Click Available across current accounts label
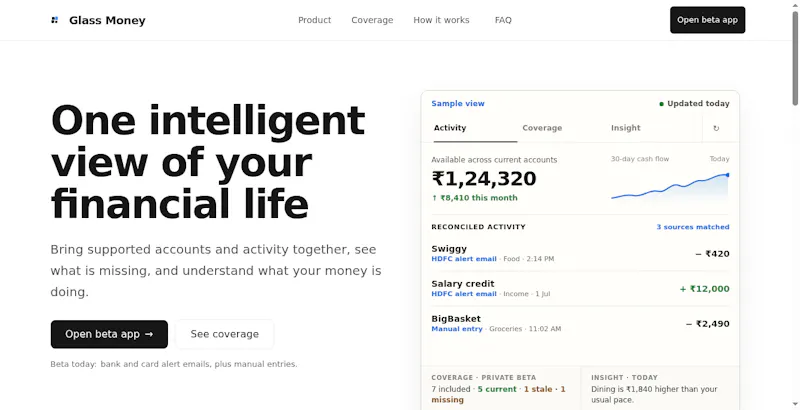 point(494,160)
